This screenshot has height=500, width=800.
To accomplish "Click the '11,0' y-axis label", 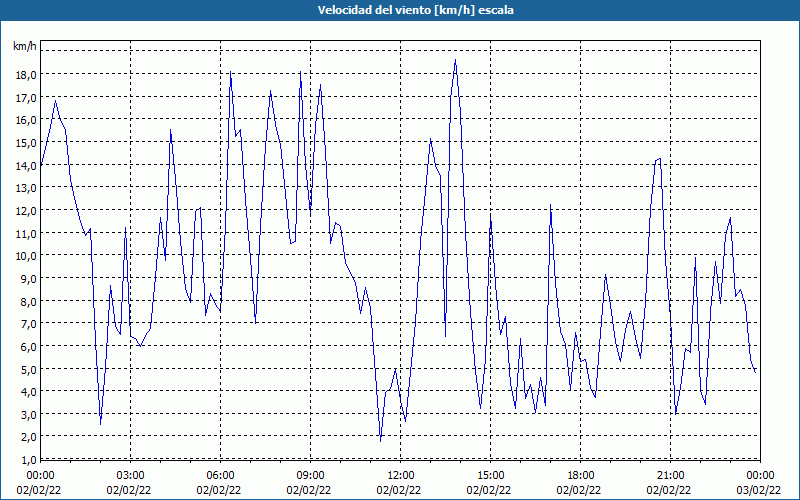I will (27, 233).
